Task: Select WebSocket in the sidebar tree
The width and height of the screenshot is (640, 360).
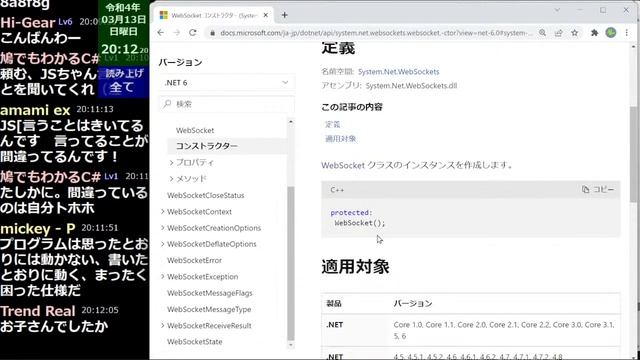Action: [195, 130]
